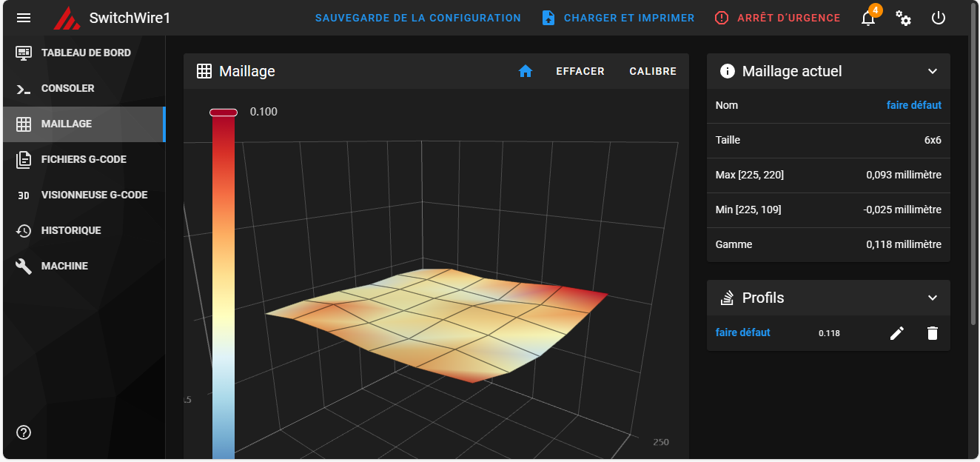Go to Tableau de bord
This screenshot has width=980, height=462.
83,53
